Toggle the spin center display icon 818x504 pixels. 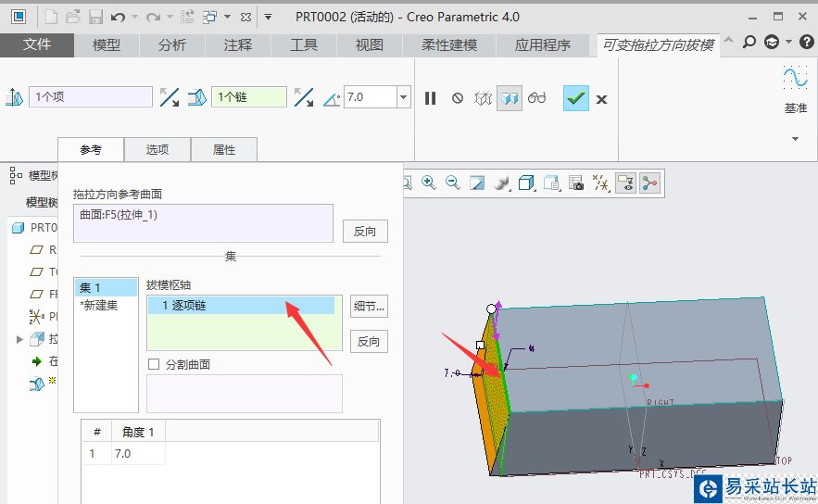[649, 183]
